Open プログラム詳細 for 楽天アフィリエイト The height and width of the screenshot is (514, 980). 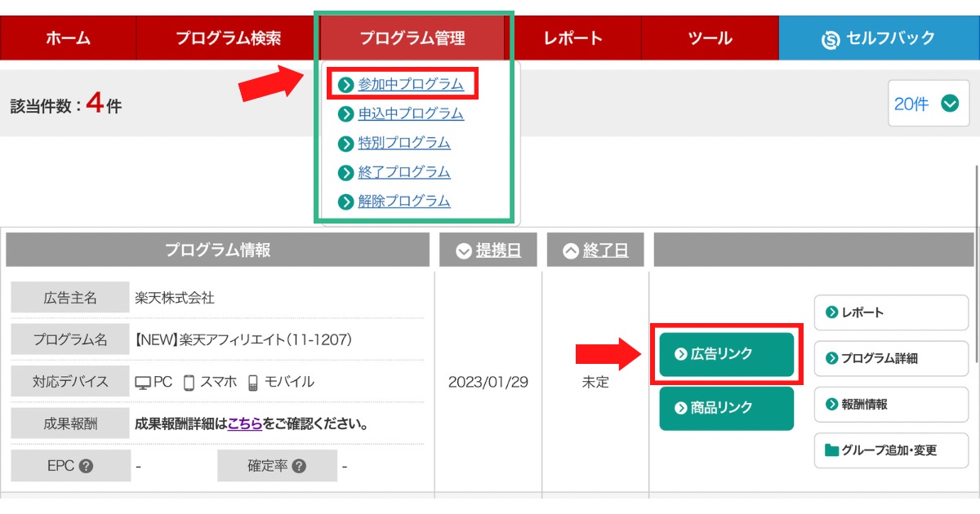(891, 358)
